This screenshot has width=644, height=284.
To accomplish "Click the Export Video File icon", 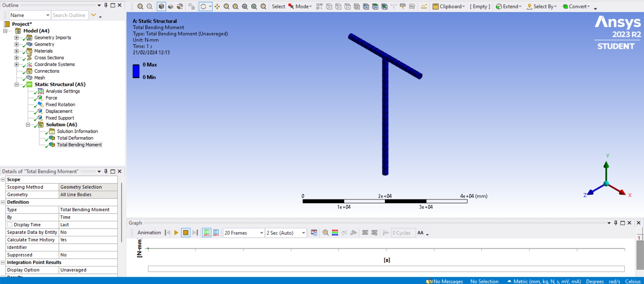I will [314, 233].
